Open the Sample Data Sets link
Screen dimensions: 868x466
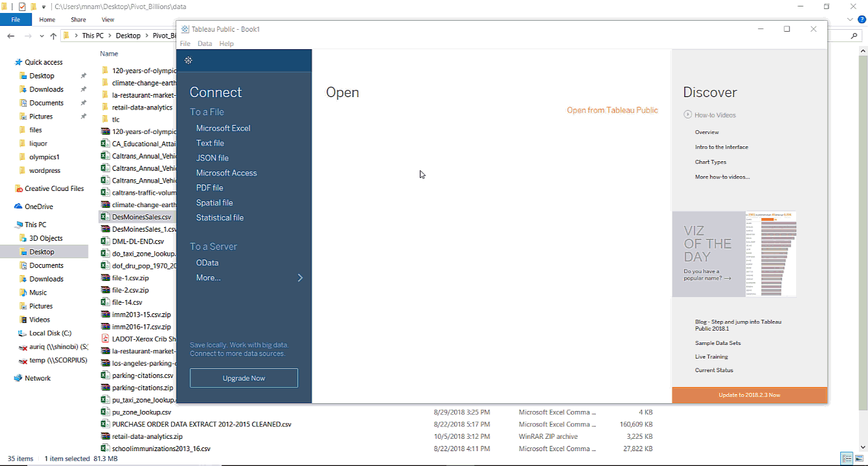pyautogui.click(x=718, y=343)
